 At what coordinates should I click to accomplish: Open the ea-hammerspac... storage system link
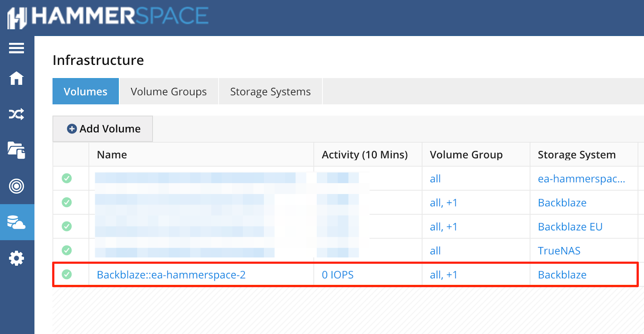[582, 178]
